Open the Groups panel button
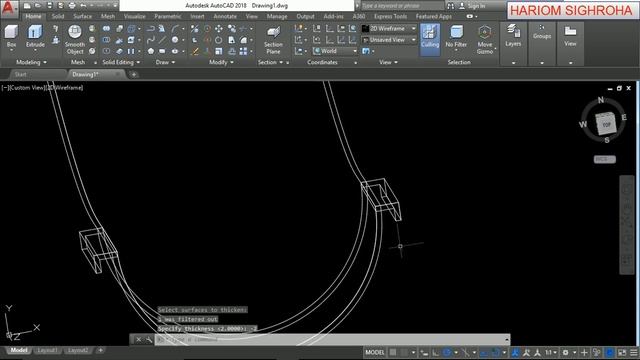The width and height of the screenshot is (640, 360). pyautogui.click(x=542, y=32)
